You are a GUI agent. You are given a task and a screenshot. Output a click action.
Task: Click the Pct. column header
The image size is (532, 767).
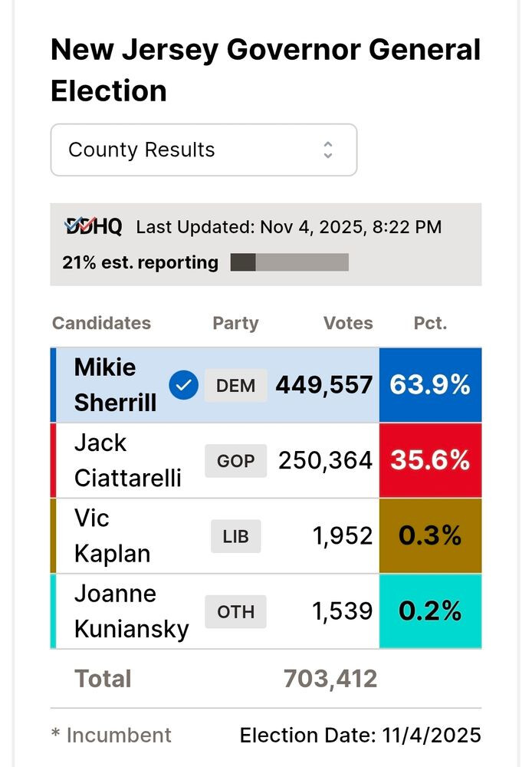(430, 323)
